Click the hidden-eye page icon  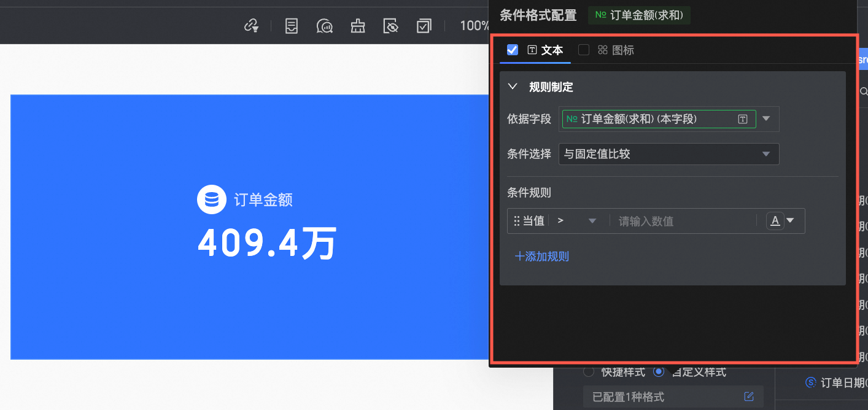(390, 26)
